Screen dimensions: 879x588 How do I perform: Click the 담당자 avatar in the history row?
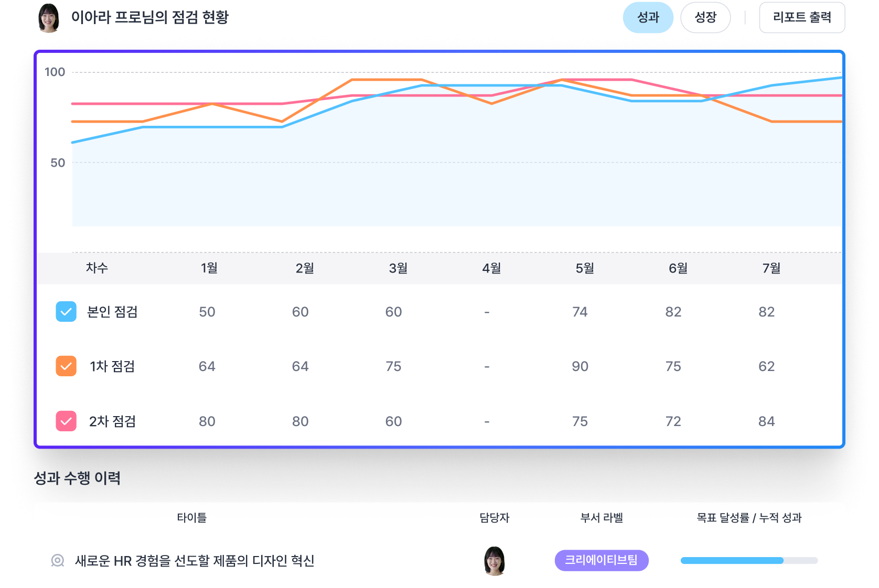(494, 561)
